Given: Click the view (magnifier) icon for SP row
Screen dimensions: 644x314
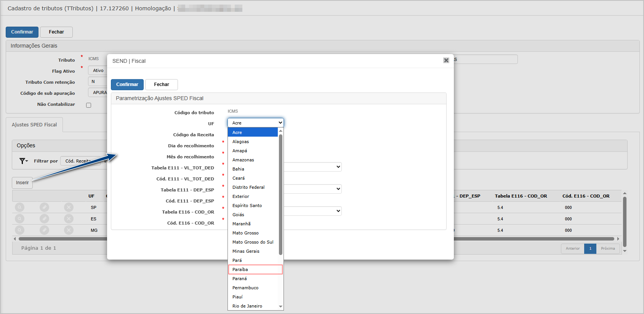Looking at the screenshot, I should click(19, 207).
